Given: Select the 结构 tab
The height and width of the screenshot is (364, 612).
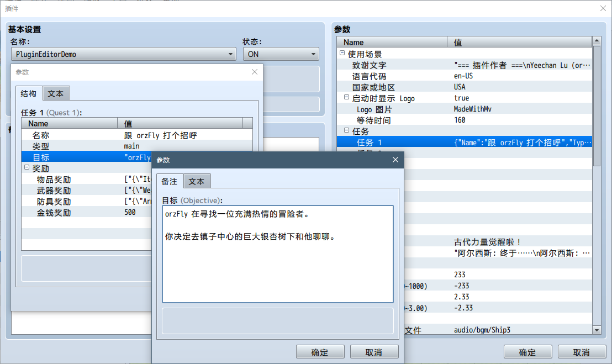Looking at the screenshot, I should pos(29,94).
